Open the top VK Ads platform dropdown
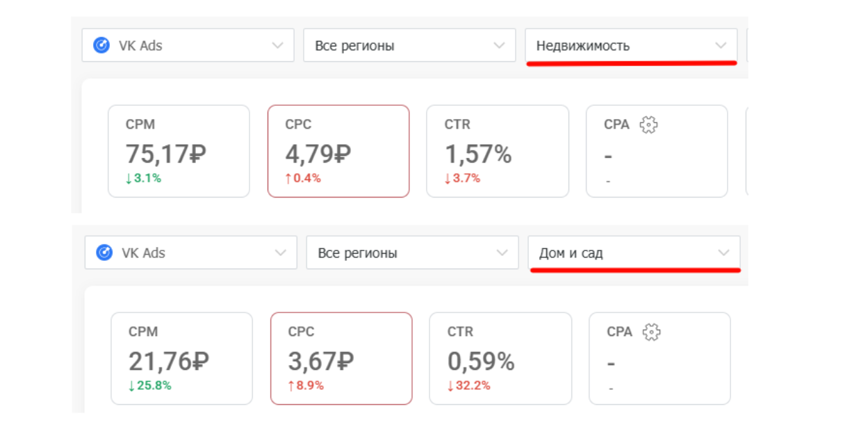This screenshot has width=868, height=423. (x=188, y=46)
